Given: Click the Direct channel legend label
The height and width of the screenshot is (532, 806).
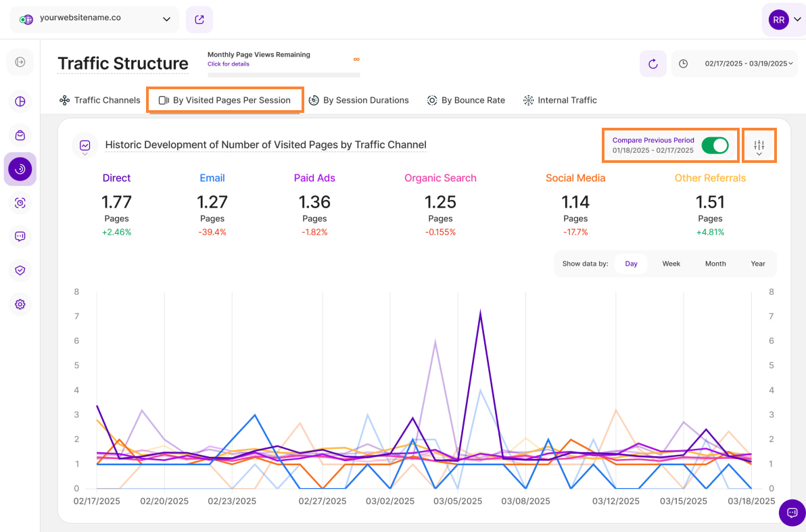Looking at the screenshot, I should click(x=116, y=178).
